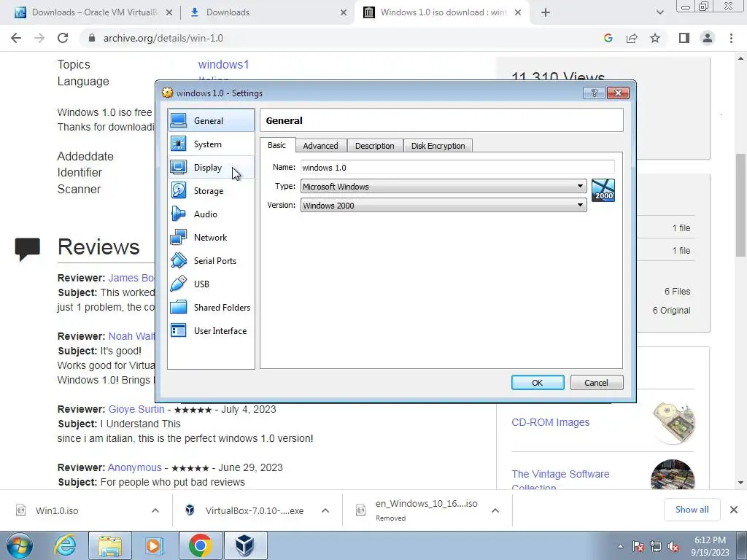The height and width of the screenshot is (560, 747).
Task: Click the Action Center flag tray icon
Action: pos(638,547)
